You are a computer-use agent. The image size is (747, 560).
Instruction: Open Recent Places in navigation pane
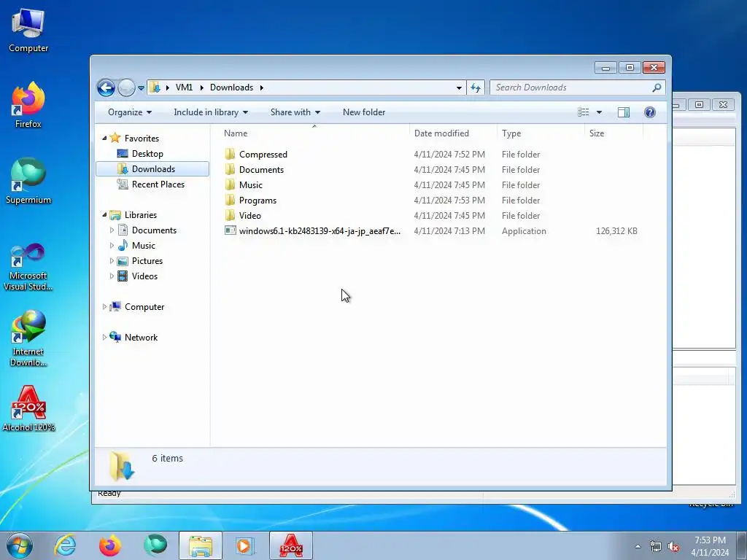[158, 184]
